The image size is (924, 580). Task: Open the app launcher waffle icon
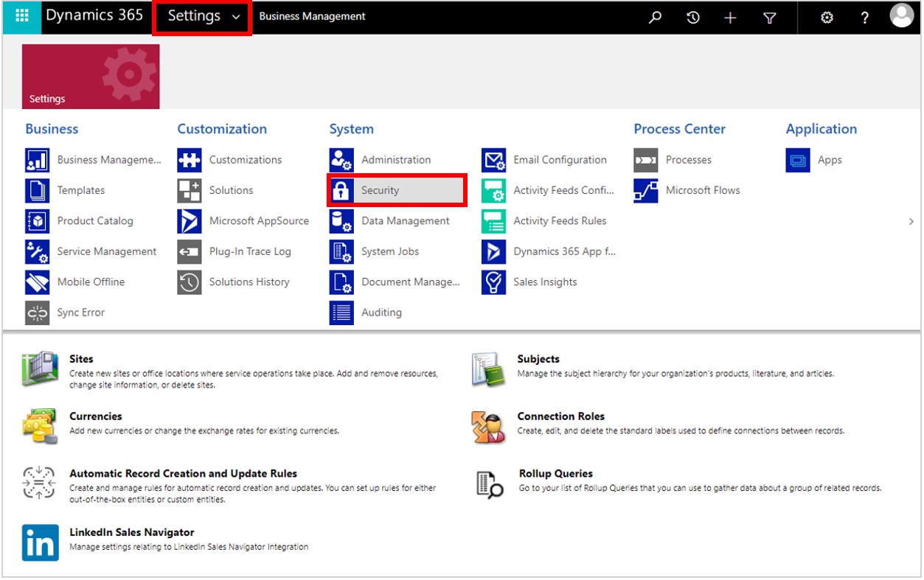point(22,16)
